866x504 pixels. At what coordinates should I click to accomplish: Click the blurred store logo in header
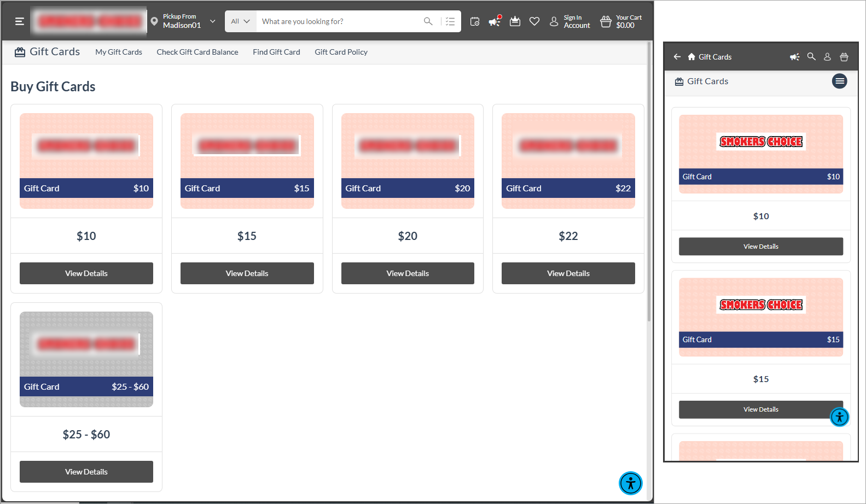89,21
